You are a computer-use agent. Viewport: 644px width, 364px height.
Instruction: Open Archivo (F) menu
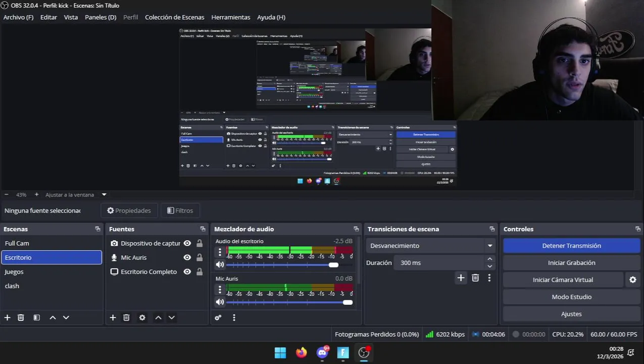tap(18, 17)
